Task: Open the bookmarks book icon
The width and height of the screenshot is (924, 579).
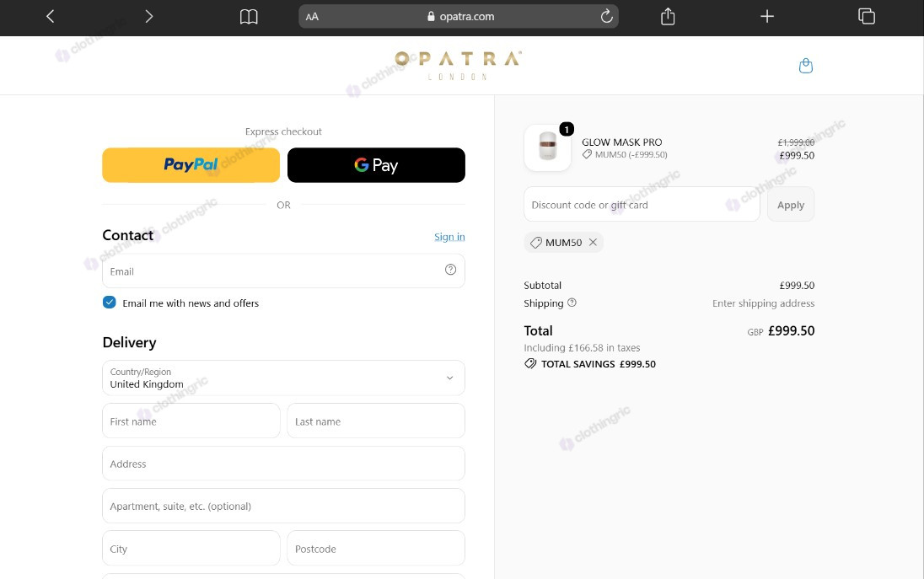Action: [249, 17]
